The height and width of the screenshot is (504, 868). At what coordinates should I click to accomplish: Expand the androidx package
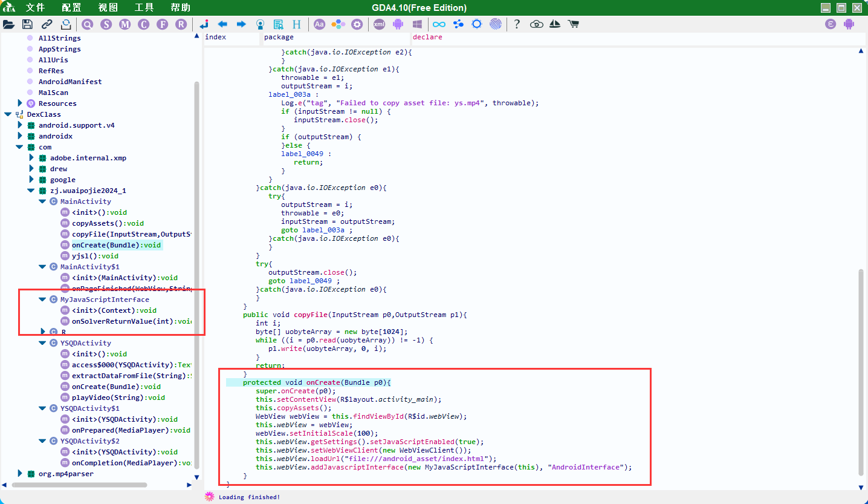coord(20,136)
